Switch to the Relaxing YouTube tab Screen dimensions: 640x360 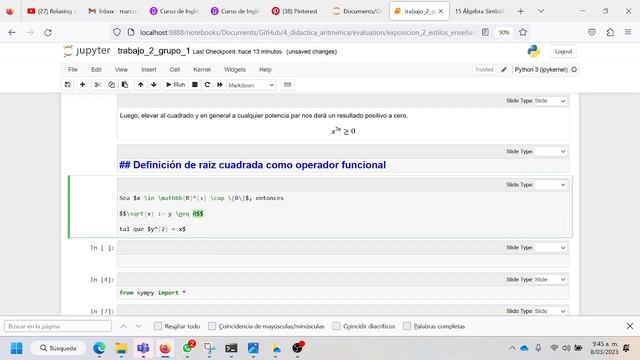(x=52, y=11)
